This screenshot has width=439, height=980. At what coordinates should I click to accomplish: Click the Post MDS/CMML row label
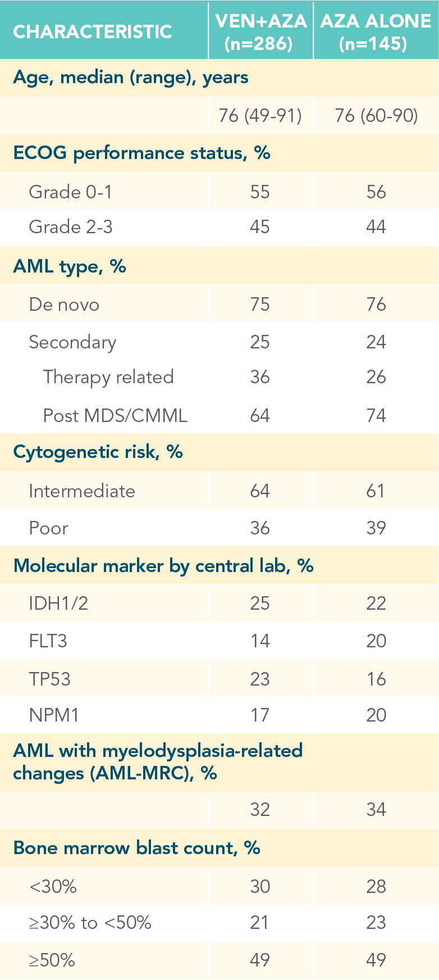tap(115, 416)
